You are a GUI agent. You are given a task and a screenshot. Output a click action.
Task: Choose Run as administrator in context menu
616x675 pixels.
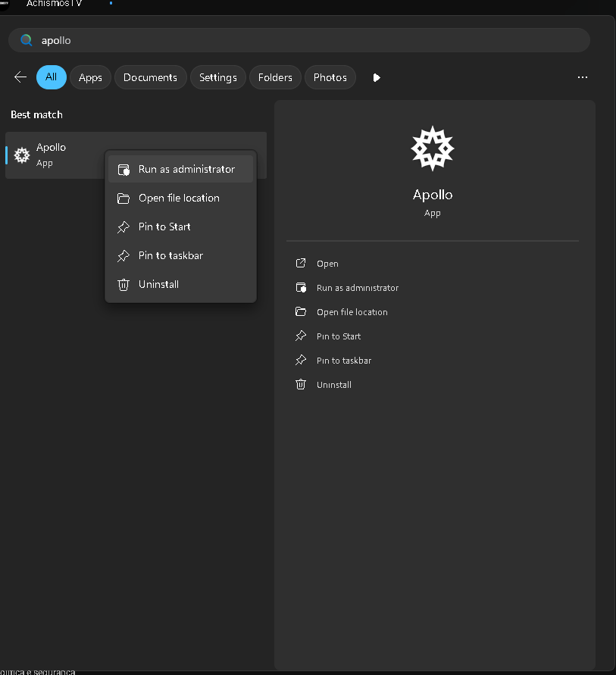[x=181, y=169]
